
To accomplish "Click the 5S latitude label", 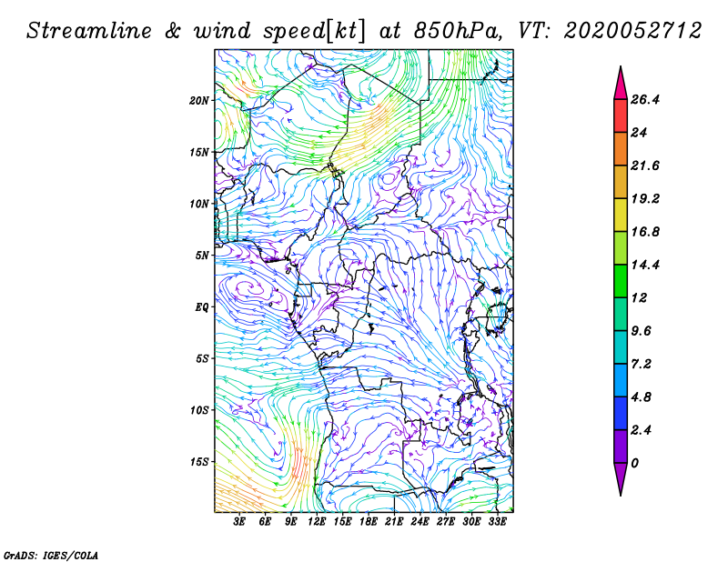I will coord(202,358).
